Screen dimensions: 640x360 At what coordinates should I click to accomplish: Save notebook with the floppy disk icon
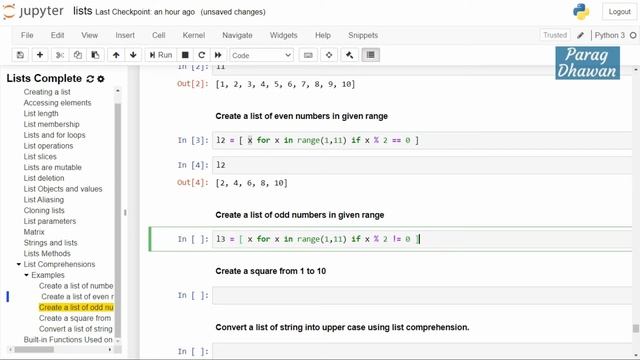(x=20, y=55)
